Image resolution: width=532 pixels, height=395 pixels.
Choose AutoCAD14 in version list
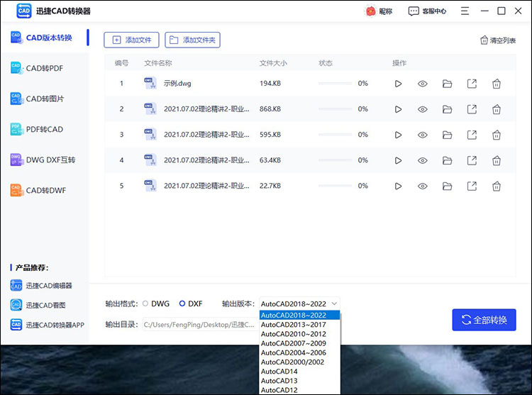pos(299,372)
